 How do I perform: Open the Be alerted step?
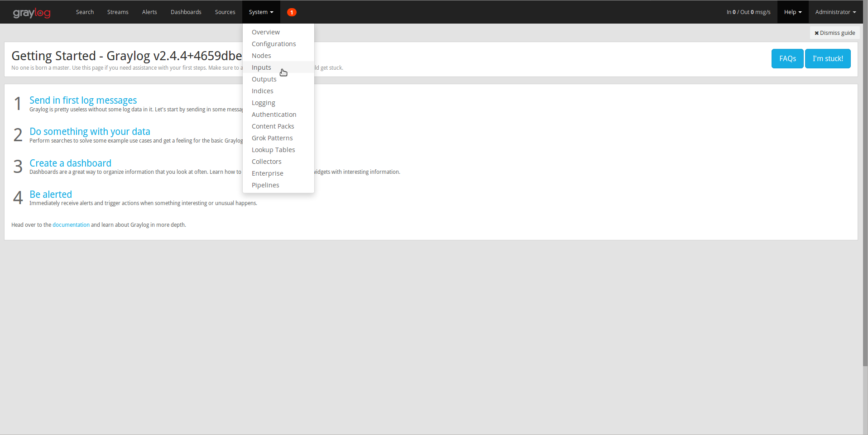51,194
